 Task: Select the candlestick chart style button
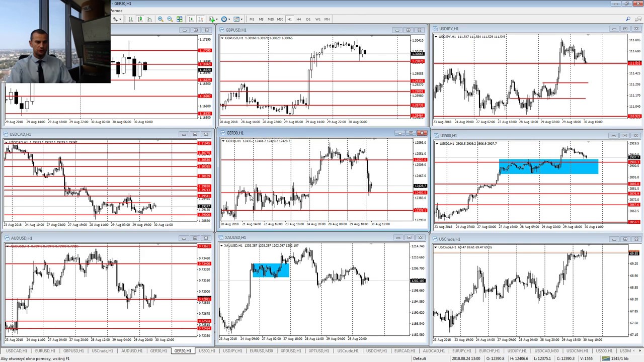(140, 19)
